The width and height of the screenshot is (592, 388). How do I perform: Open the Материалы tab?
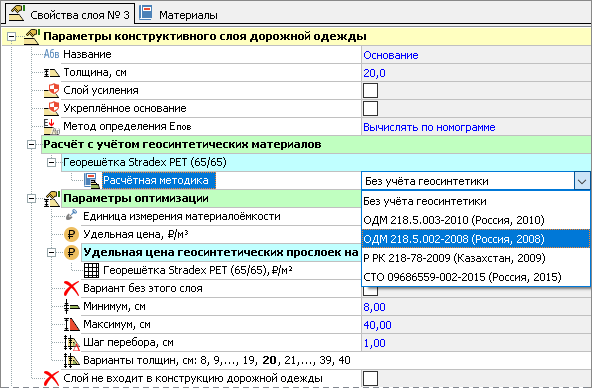179,14
